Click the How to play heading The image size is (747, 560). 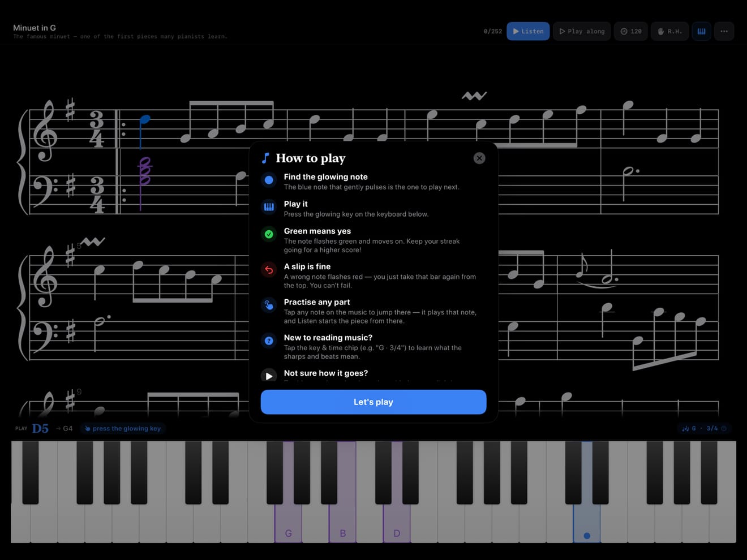coord(311,158)
